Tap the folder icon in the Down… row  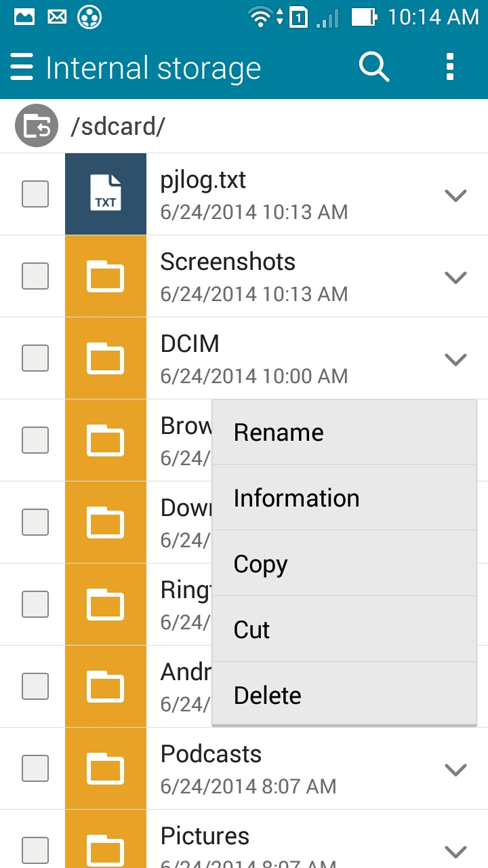click(x=106, y=522)
